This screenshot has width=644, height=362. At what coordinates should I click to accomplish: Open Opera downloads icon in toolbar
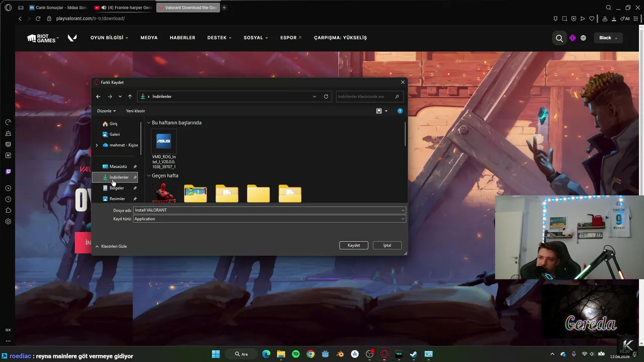click(x=614, y=19)
